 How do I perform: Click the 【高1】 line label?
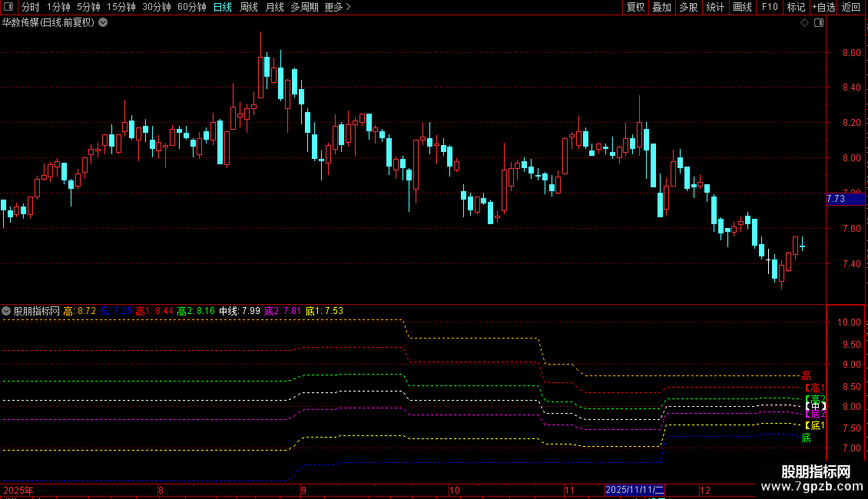click(815, 388)
